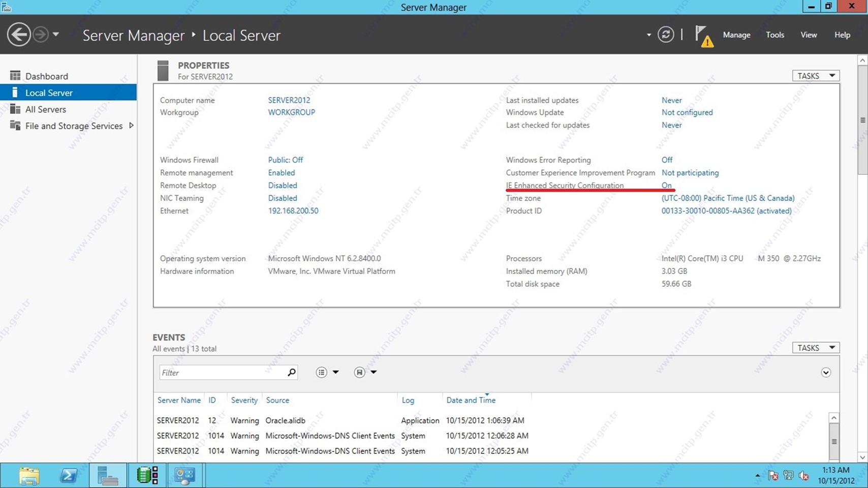Click the refresh icon in header
868x488 pixels.
point(665,35)
